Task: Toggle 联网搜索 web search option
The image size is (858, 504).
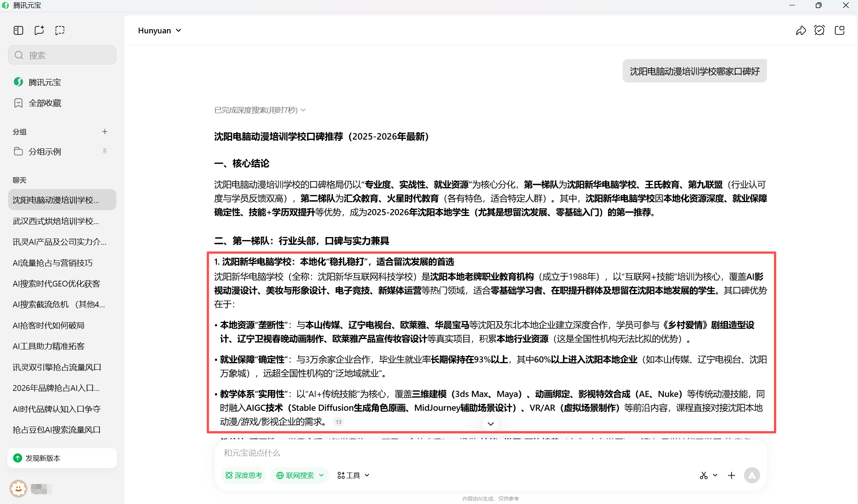Action: tap(299, 475)
